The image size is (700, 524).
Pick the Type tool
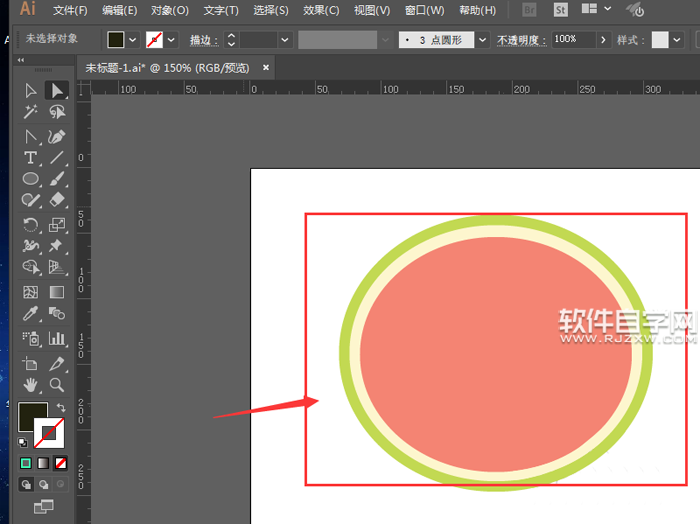31,158
